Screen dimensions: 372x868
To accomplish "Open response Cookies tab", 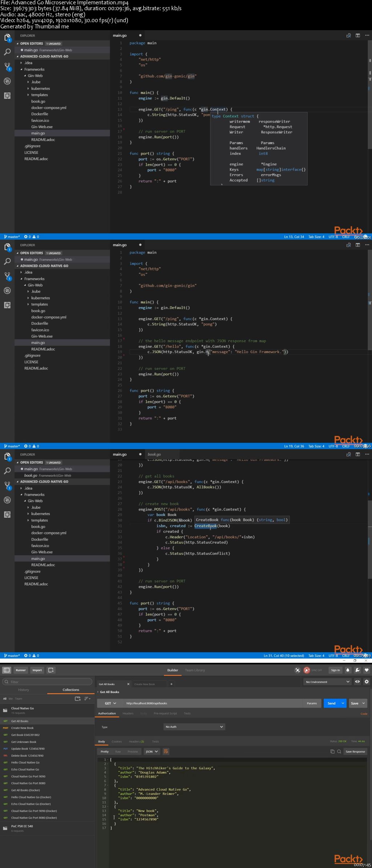I will click(117, 741).
